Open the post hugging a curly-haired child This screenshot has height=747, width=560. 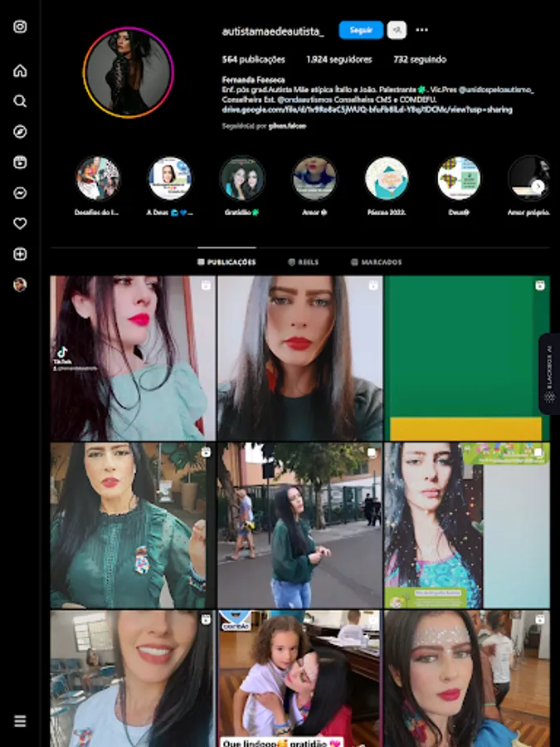(x=300, y=678)
